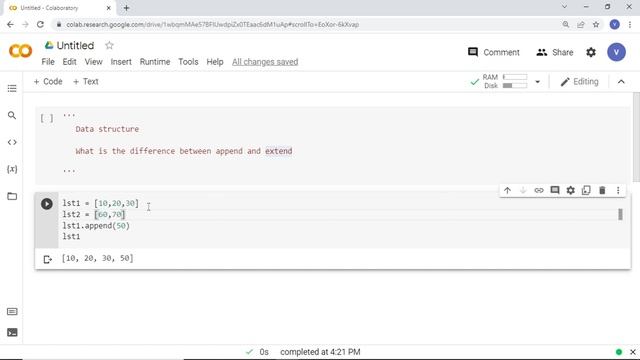Open browser zoom magnifier icon
This screenshot has width=640, height=360.
pos(566,24)
